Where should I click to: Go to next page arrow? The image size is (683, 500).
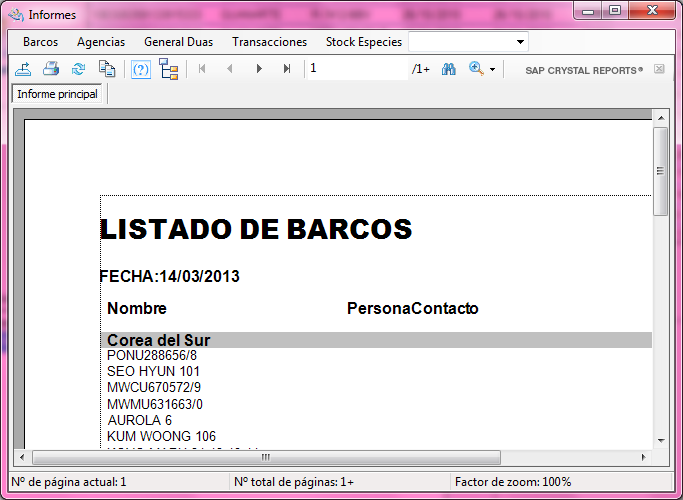pos(259,69)
